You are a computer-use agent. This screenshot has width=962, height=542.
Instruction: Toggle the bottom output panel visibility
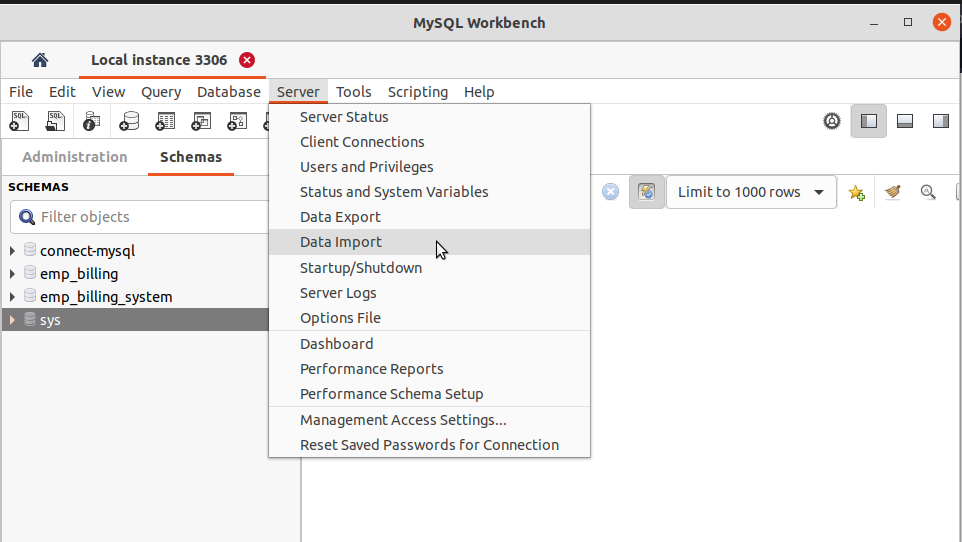coord(905,122)
